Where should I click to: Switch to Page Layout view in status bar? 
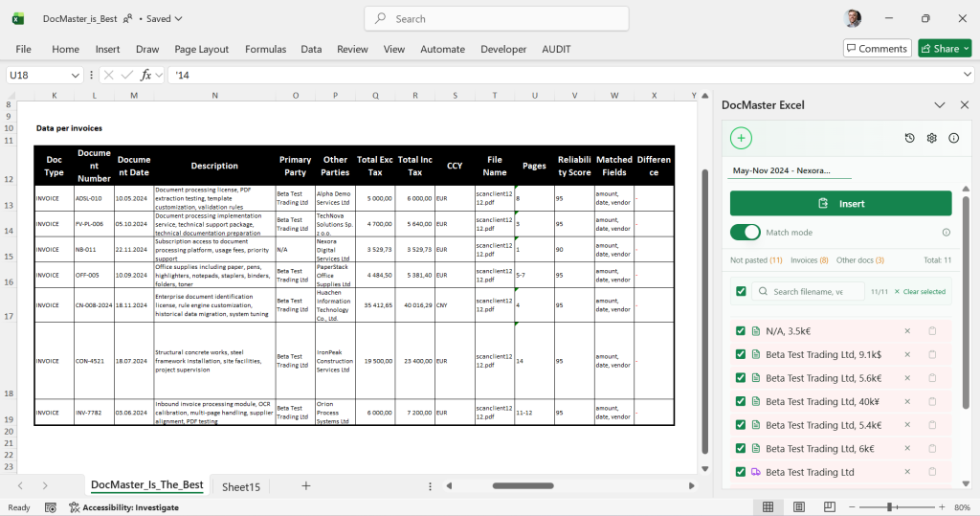pyautogui.click(x=799, y=507)
